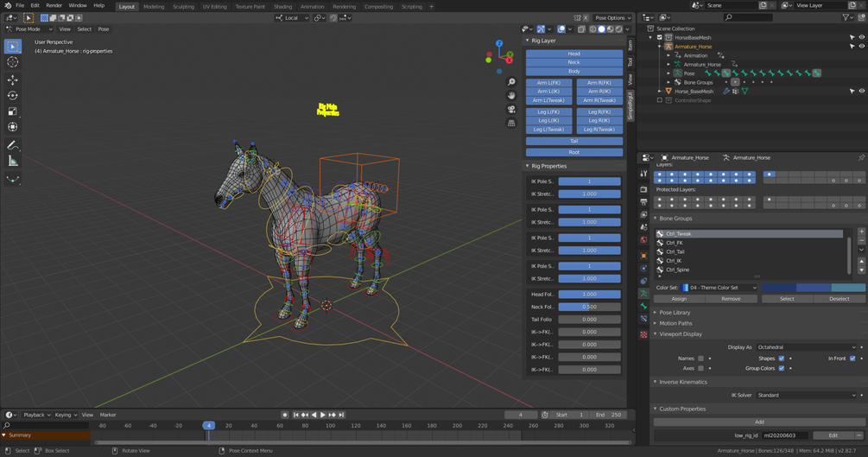Toggle pin icon in properties header
The width and height of the screenshot is (868, 457).
861,158
